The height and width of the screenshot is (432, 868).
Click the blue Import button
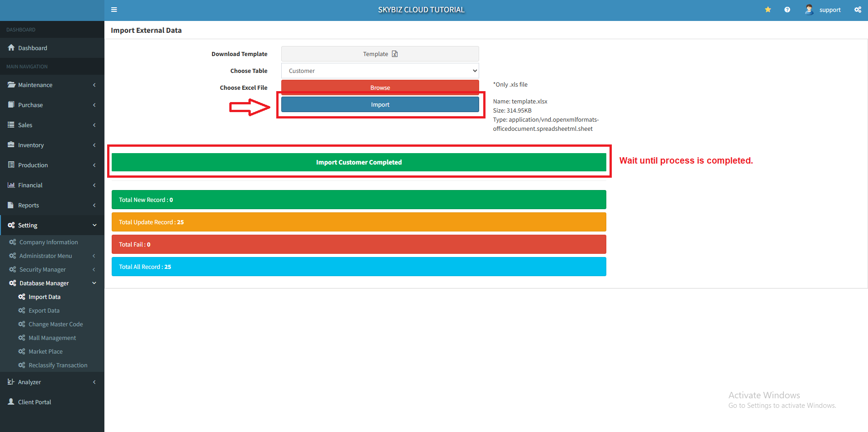(380, 104)
